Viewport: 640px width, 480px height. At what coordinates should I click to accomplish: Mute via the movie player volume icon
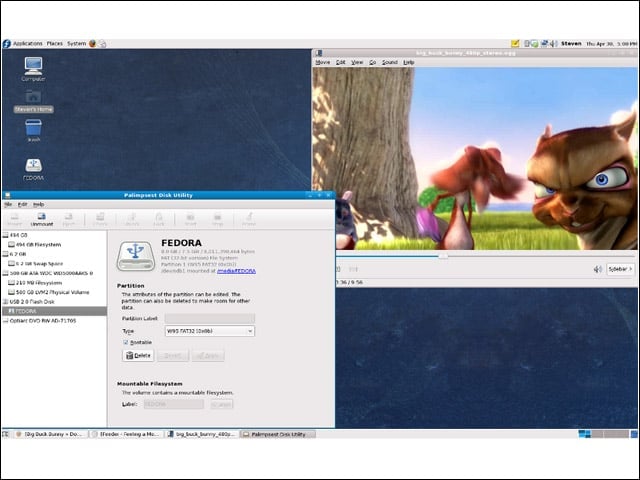coord(598,269)
